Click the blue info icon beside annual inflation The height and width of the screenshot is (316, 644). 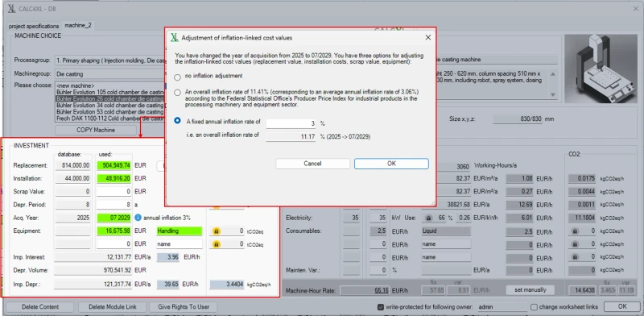pos(138,218)
